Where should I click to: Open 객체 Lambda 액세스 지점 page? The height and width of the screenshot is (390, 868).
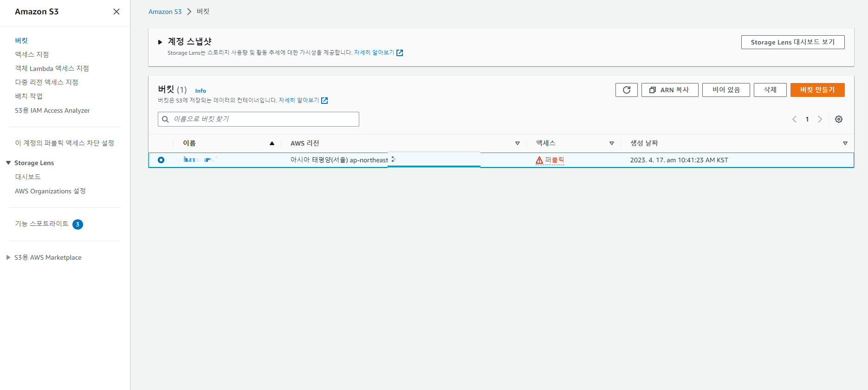point(52,68)
